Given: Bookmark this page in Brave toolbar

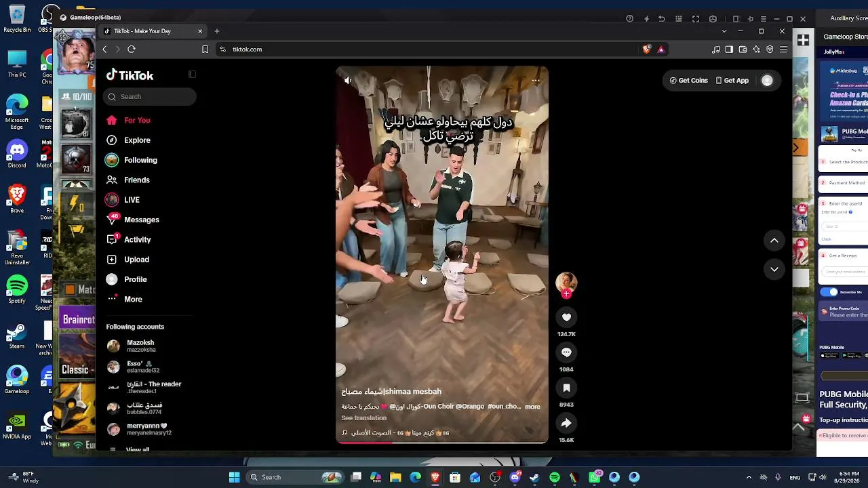Looking at the screenshot, I should (x=205, y=49).
